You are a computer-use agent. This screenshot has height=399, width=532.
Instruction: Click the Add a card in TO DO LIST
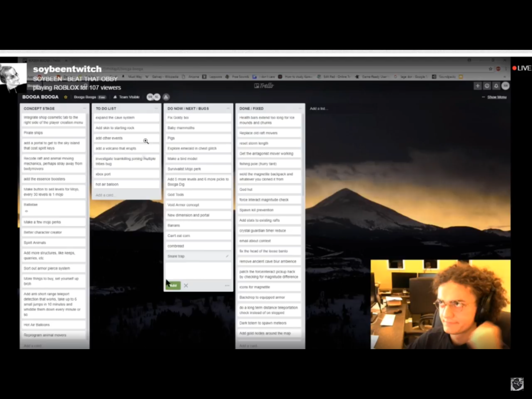tap(106, 195)
